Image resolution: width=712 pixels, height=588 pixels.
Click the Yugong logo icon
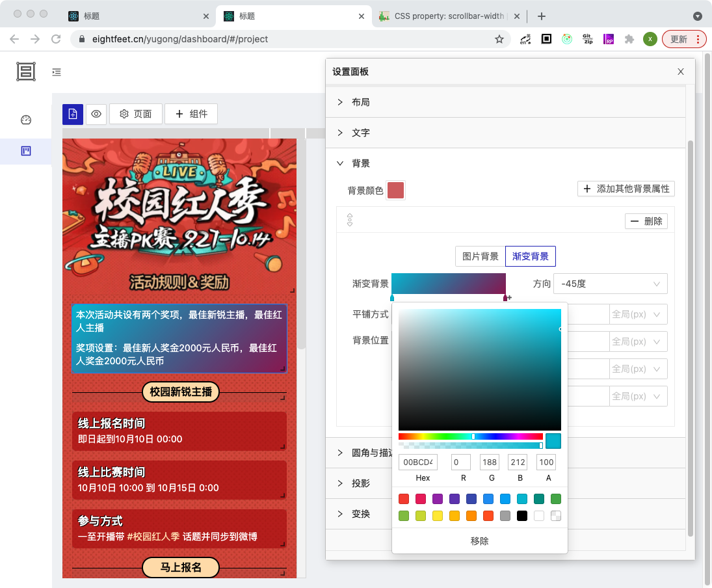pos(26,72)
